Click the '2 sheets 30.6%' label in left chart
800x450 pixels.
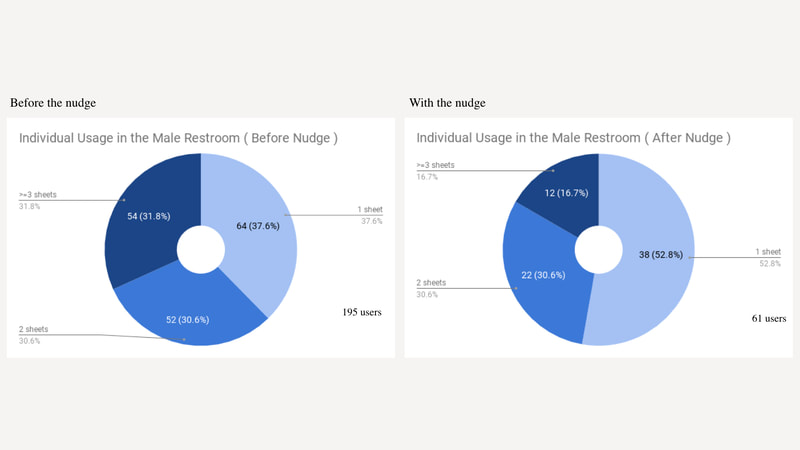point(34,335)
